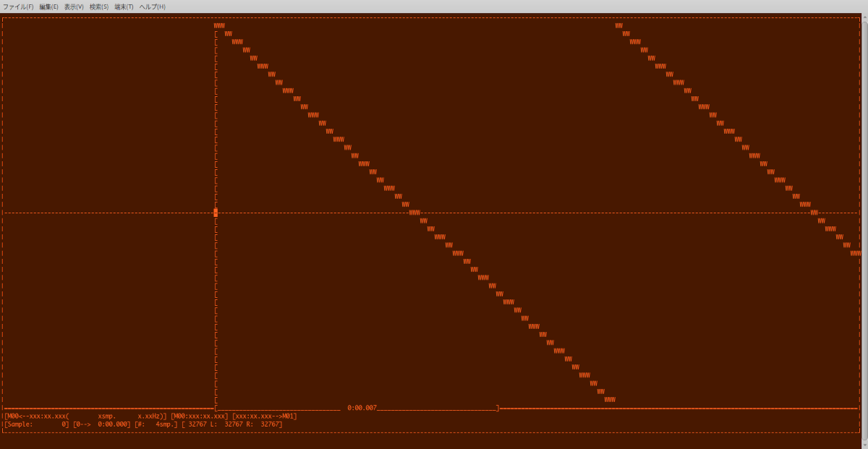Open the 検索(S) menu

[99, 7]
